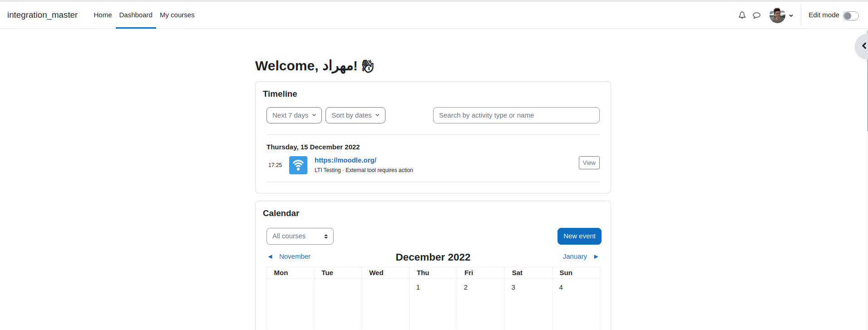Click the View button for timeline item
Viewport: 868px width, 330px height.
589,163
